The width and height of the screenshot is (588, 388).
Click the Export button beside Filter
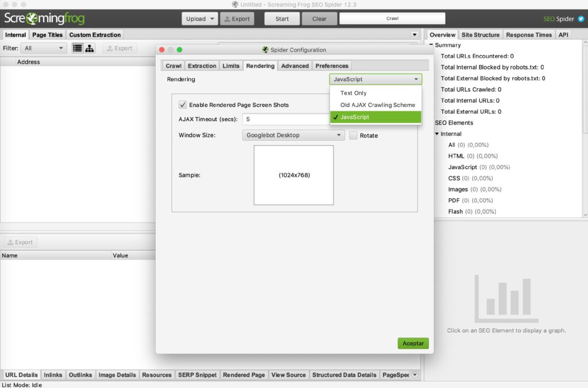(x=119, y=48)
